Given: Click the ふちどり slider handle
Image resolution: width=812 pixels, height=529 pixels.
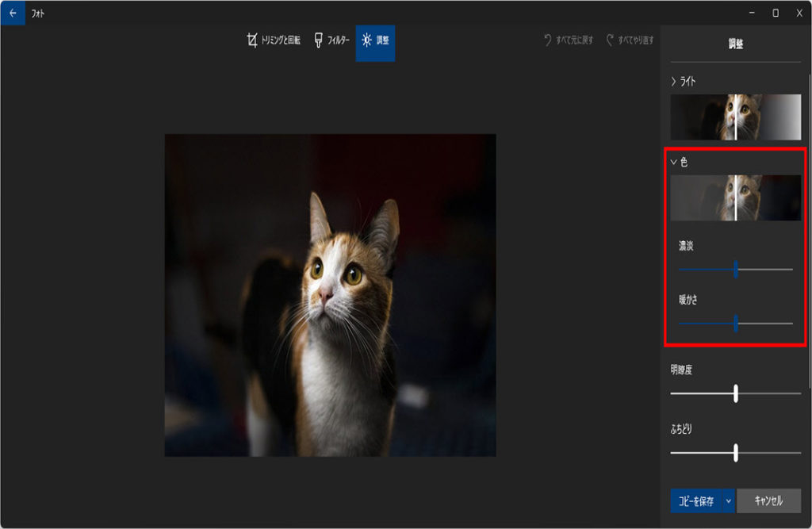Looking at the screenshot, I should (x=736, y=453).
